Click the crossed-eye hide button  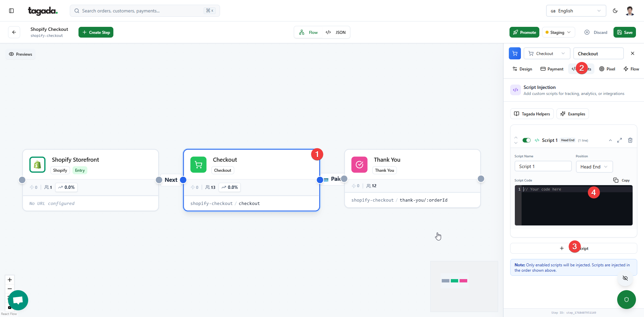pyautogui.click(x=625, y=278)
